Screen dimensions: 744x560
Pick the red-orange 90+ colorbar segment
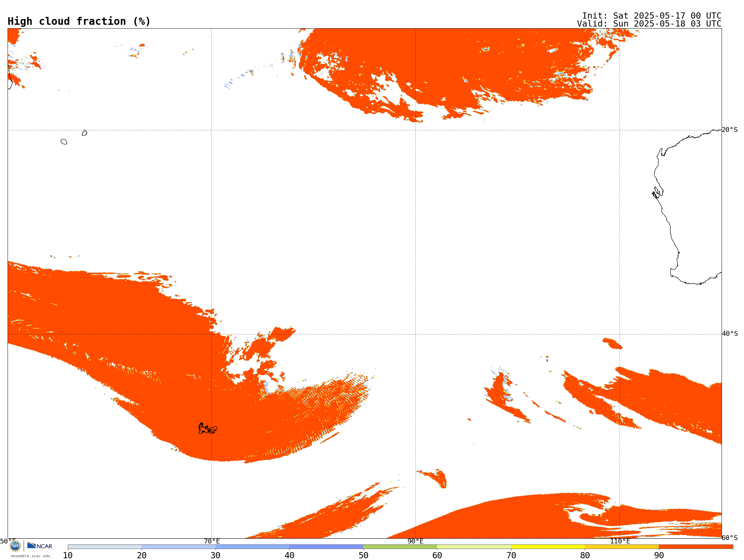(x=696, y=547)
